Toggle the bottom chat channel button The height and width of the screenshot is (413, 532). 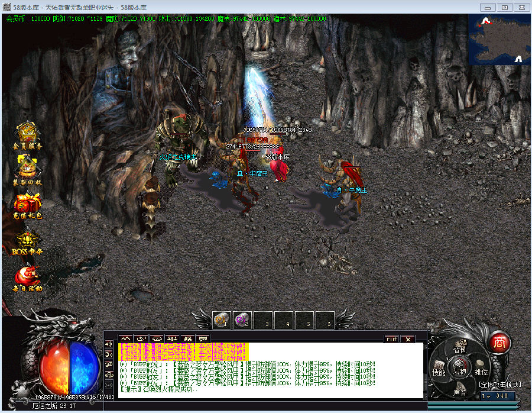109,385
